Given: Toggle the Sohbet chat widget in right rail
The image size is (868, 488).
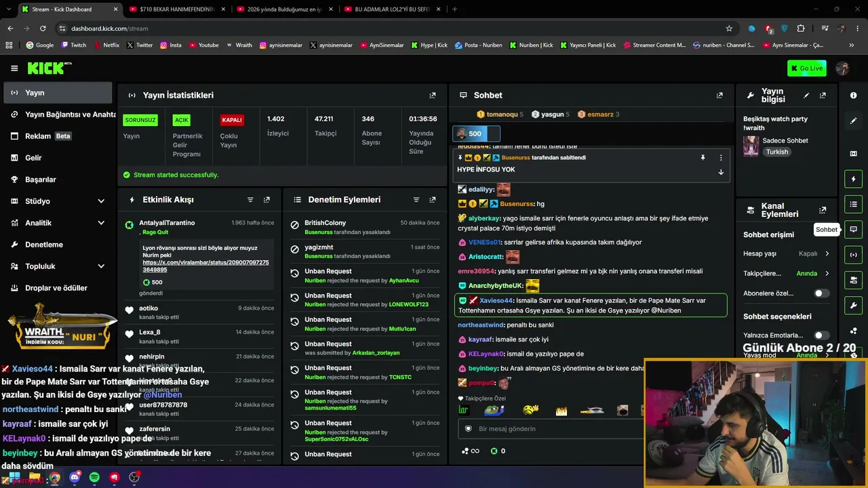Looking at the screenshot, I should (x=853, y=229).
